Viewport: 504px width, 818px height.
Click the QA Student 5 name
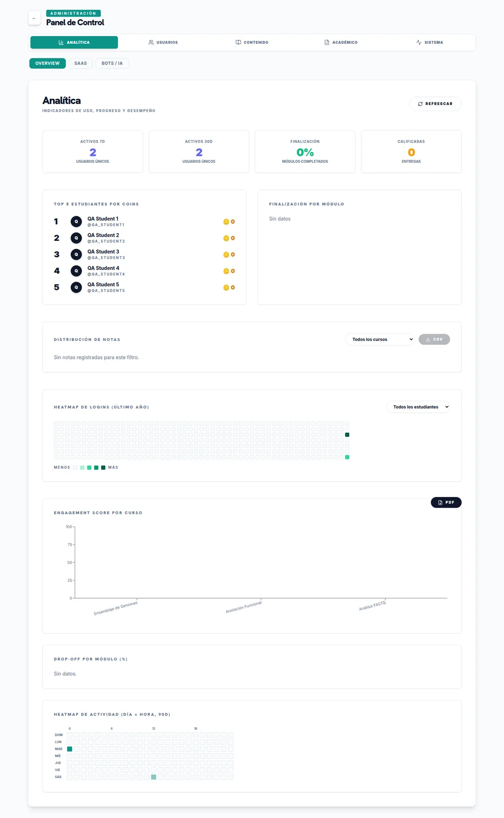pos(103,285)
